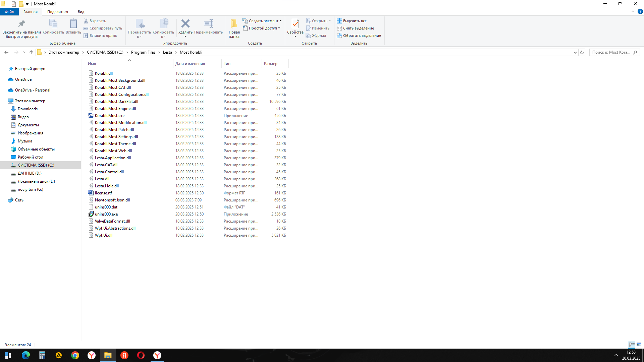Open Quick Access Toolbar customize arrow
644x362 pixels.
click(x=27, y=4)
